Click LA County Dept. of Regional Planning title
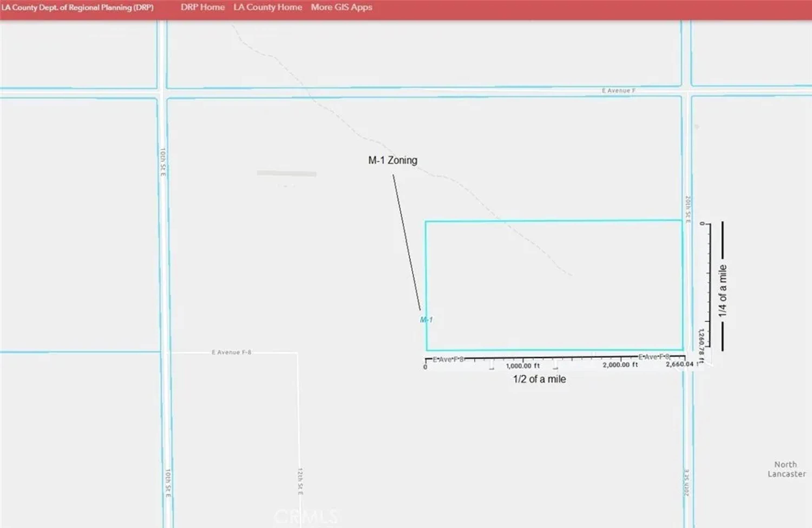This screenshot has width=812, height=528. pos(77,8)
